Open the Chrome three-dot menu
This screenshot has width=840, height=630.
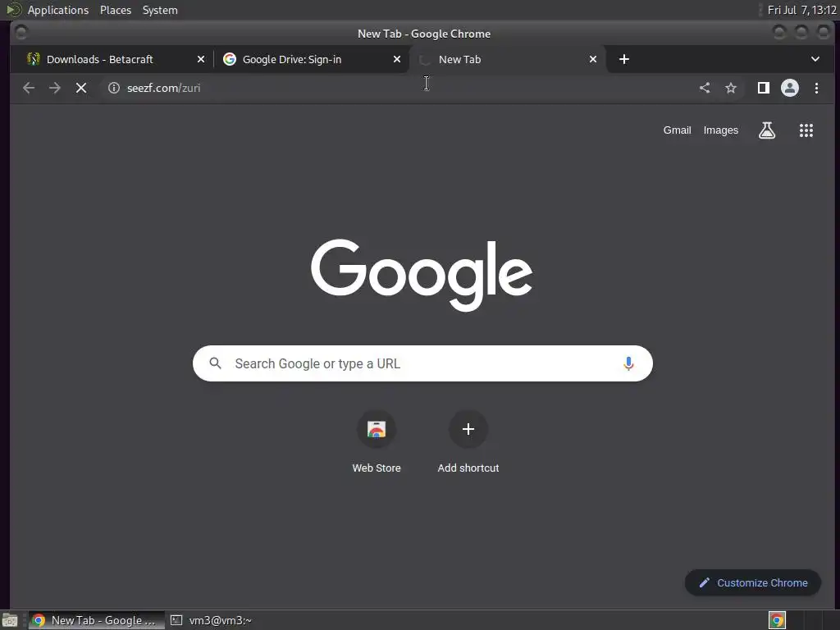tap(816, 88)
